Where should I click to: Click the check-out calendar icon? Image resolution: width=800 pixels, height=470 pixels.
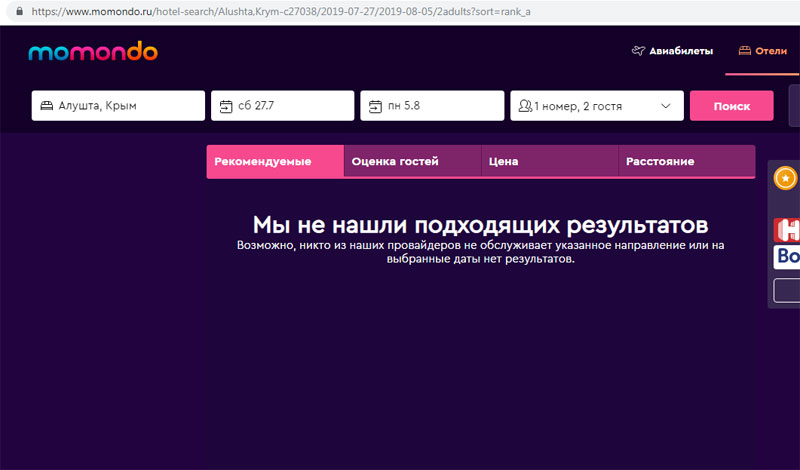click(x=374, y=106)
